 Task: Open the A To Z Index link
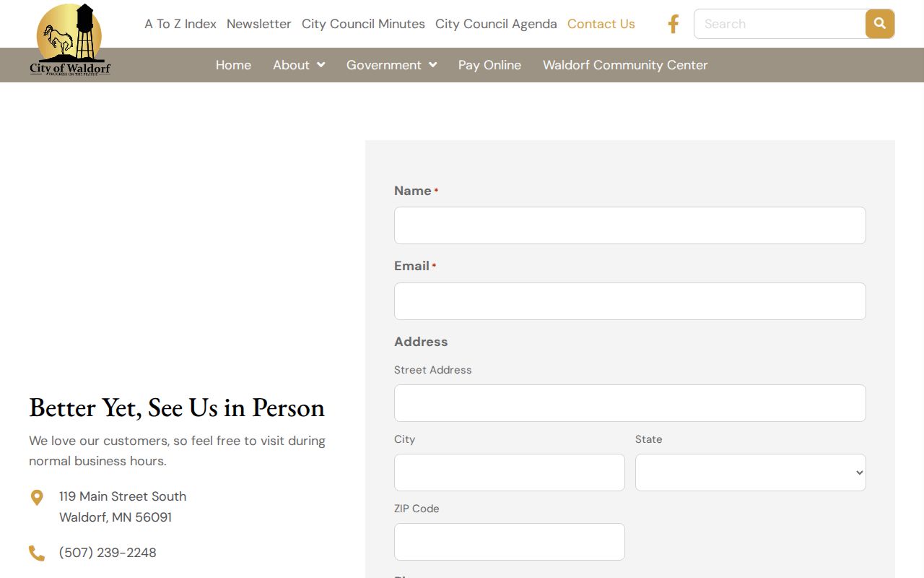click(180, 24)
